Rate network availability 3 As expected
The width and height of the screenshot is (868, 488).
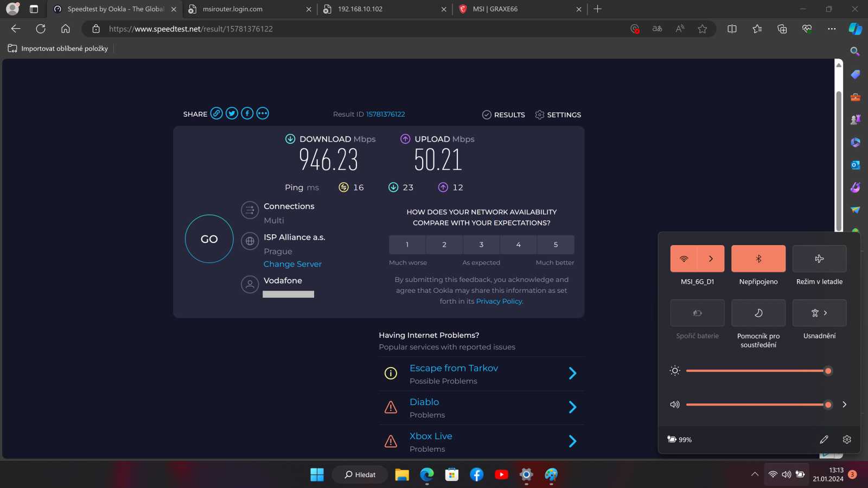pyautogui.click(x=481, y=245)
